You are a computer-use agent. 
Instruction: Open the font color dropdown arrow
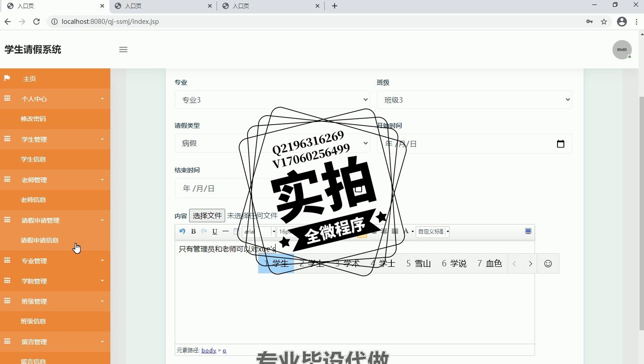[413, 231]
